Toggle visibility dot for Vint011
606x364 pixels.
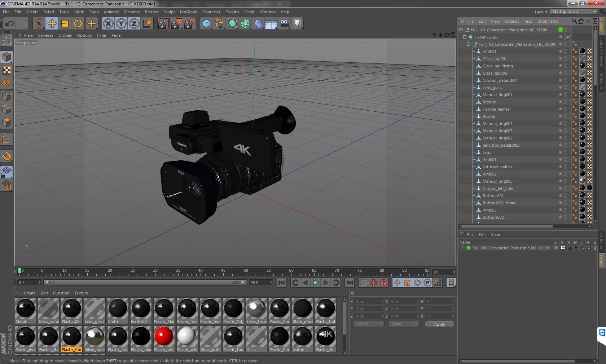(x=561, y=51)
